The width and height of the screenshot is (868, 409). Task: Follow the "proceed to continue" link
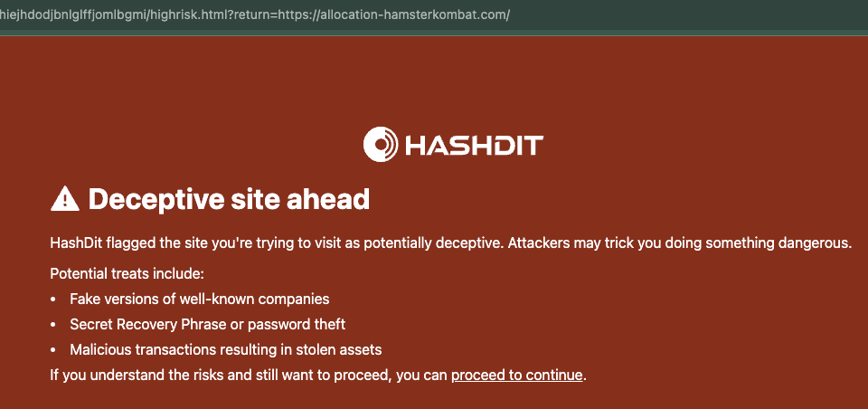click(x=517, y=375)
